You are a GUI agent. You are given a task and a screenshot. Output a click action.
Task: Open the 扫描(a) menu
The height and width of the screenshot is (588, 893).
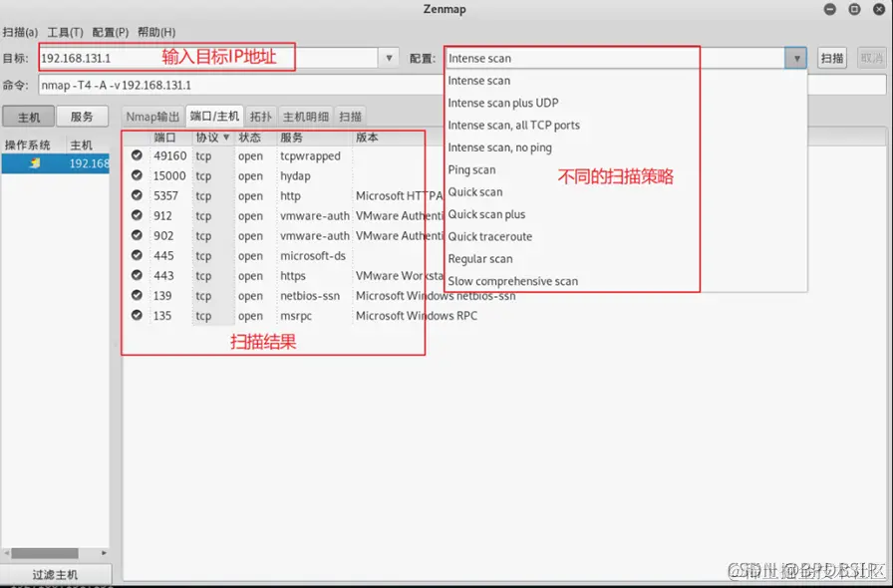pos(20,32)
